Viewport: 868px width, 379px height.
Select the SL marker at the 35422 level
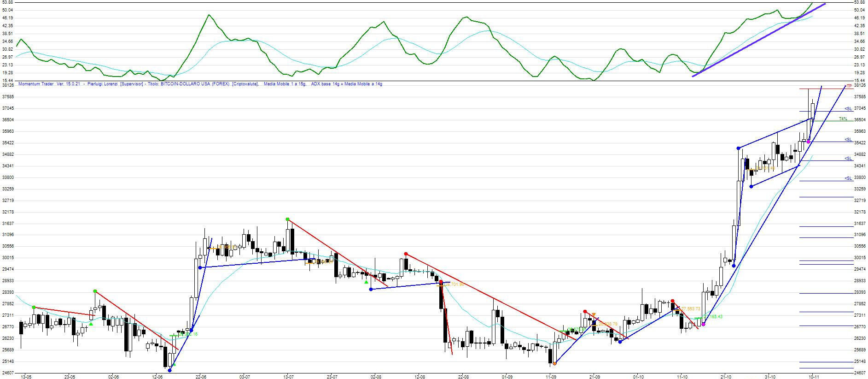pos(848,140)
